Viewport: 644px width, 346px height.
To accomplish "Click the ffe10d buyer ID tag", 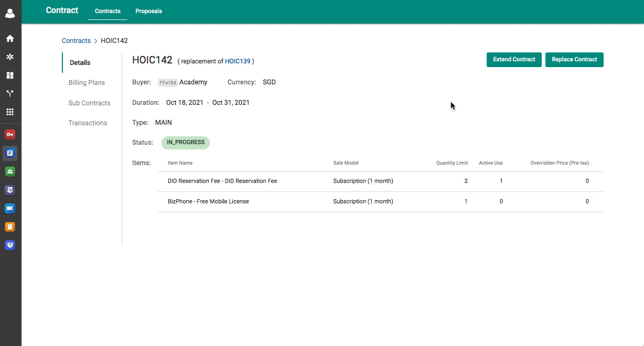I will tap(168, 82).
